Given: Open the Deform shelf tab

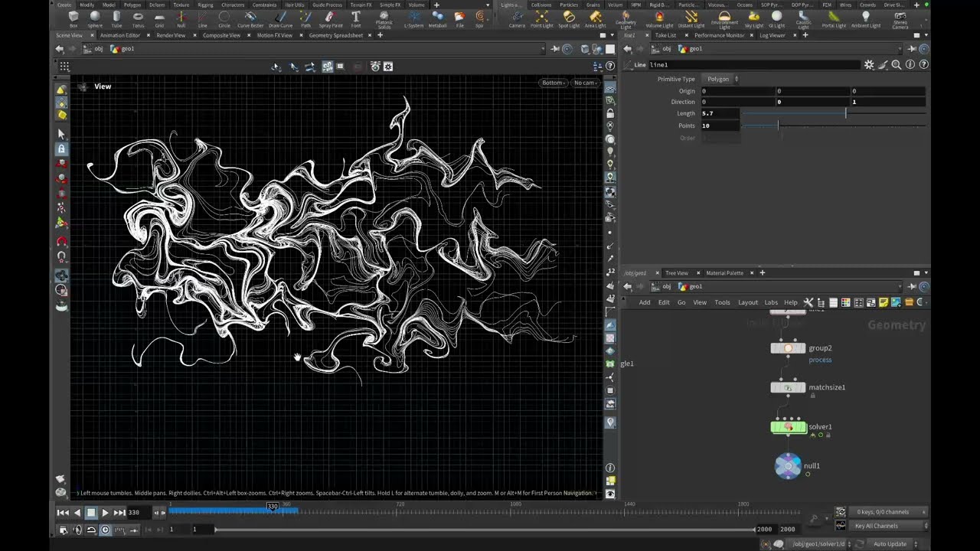Looking at the screenshot, I should pos(158,5).
